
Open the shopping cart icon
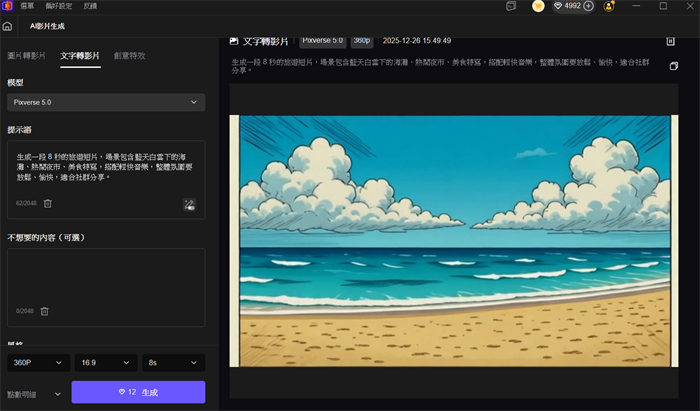click(x=538, y=6)
